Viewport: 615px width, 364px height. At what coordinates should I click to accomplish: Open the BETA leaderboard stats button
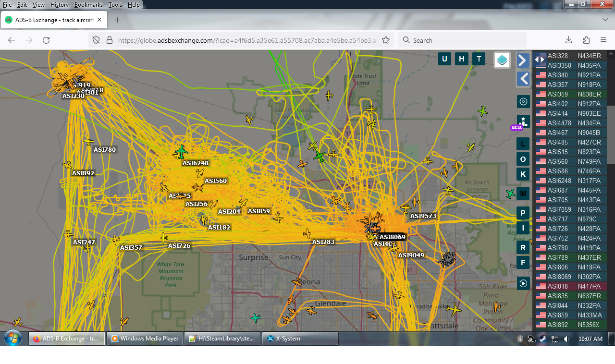523,121
